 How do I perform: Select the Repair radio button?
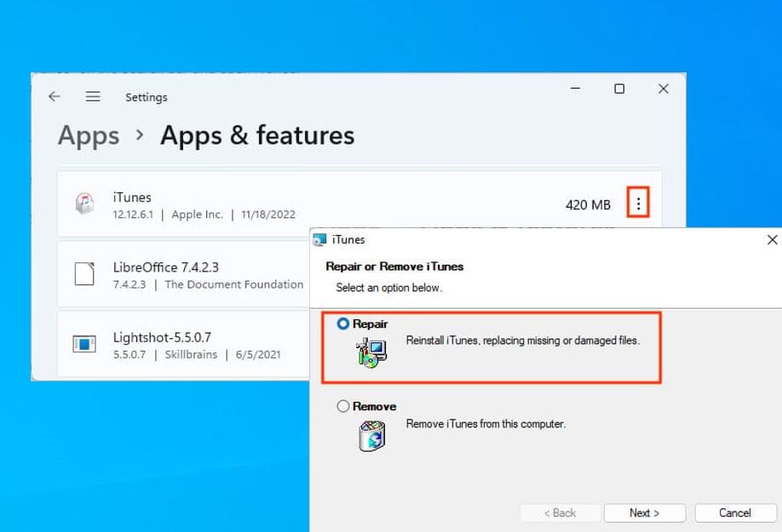(343, 324)
